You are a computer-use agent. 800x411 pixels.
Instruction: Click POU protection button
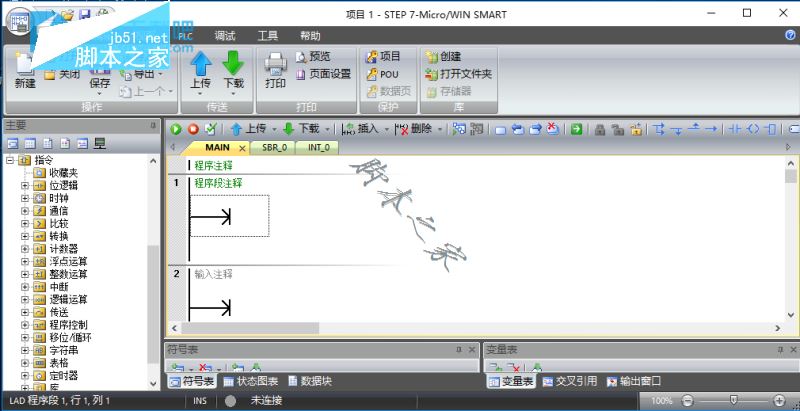[x=382, y=74]
